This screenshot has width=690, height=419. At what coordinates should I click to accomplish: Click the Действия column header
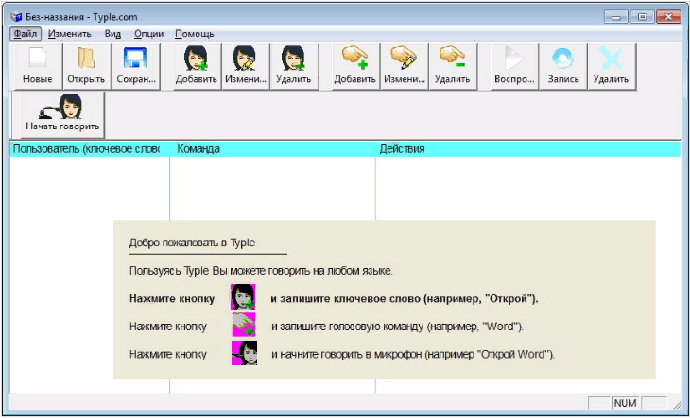[x=528, y=149]
